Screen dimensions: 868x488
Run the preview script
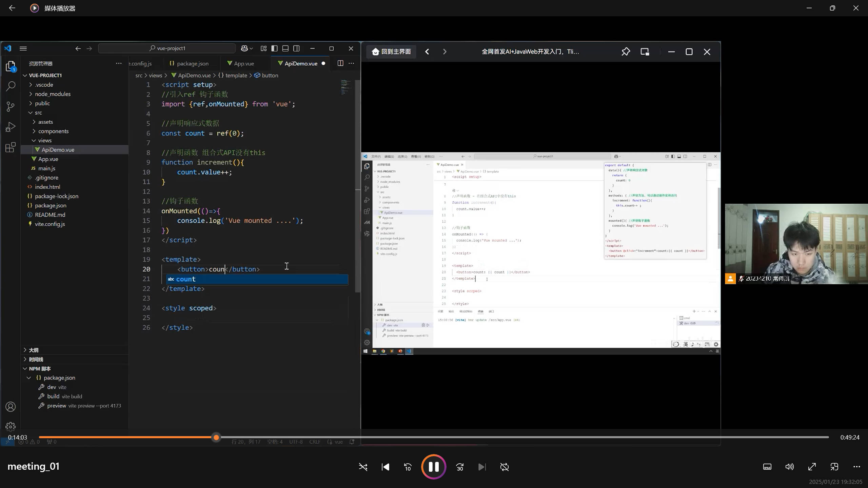75,406
